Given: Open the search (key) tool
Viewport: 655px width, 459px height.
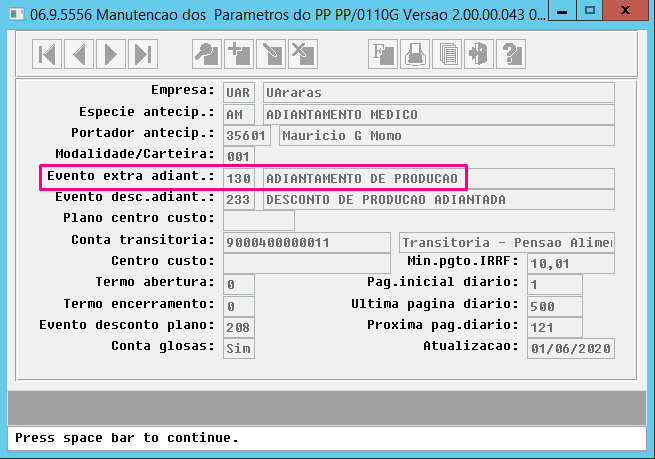Looking at the screenshot, I should [207, 54].
